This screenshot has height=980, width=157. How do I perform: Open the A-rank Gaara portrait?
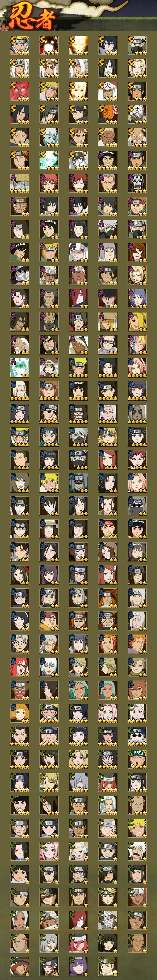tap(78, 183)
